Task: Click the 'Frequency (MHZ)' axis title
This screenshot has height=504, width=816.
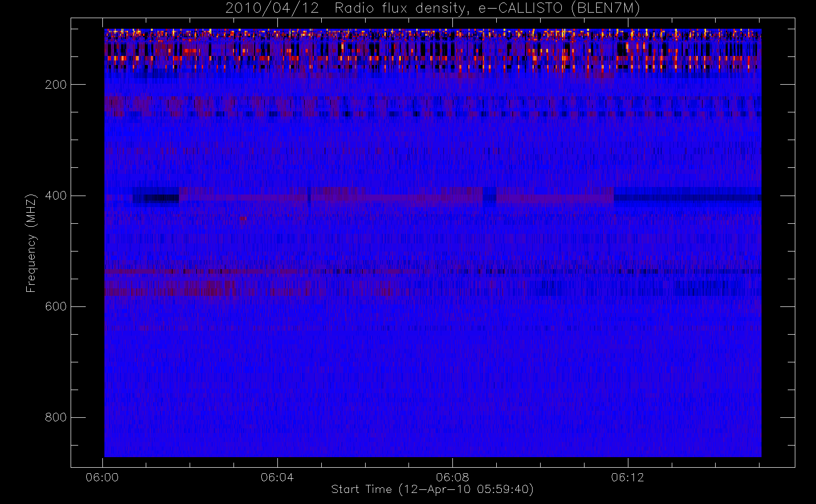Action: pos(31,243)
